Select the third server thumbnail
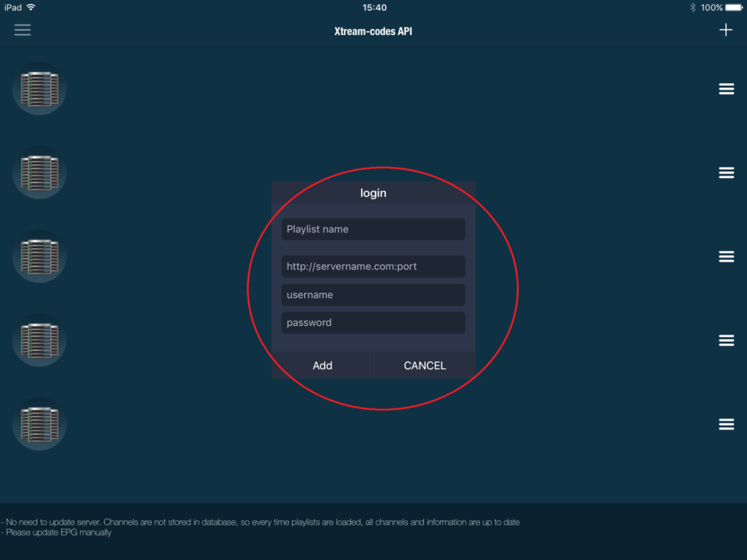Screen dimensions: 747x560 pos(39,256)
